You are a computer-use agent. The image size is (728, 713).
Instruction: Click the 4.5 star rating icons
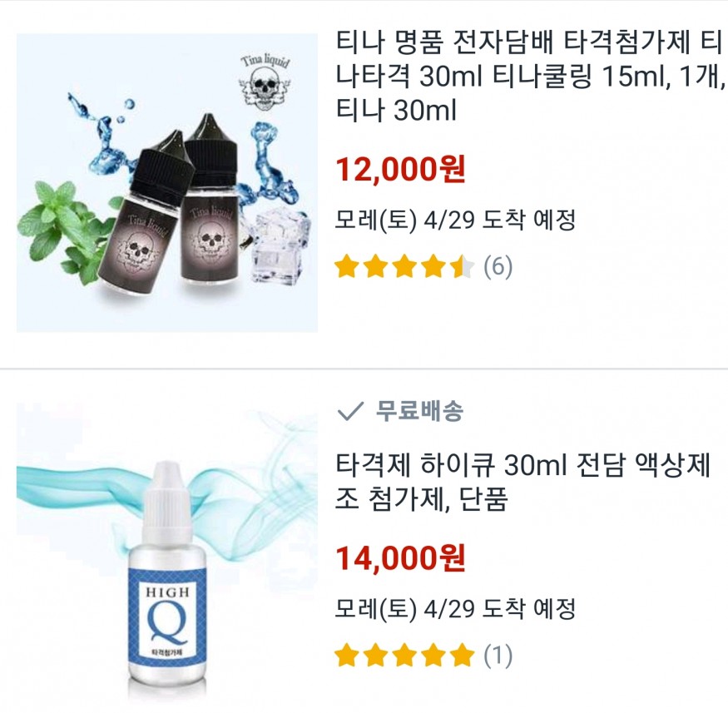coord(404,267)
